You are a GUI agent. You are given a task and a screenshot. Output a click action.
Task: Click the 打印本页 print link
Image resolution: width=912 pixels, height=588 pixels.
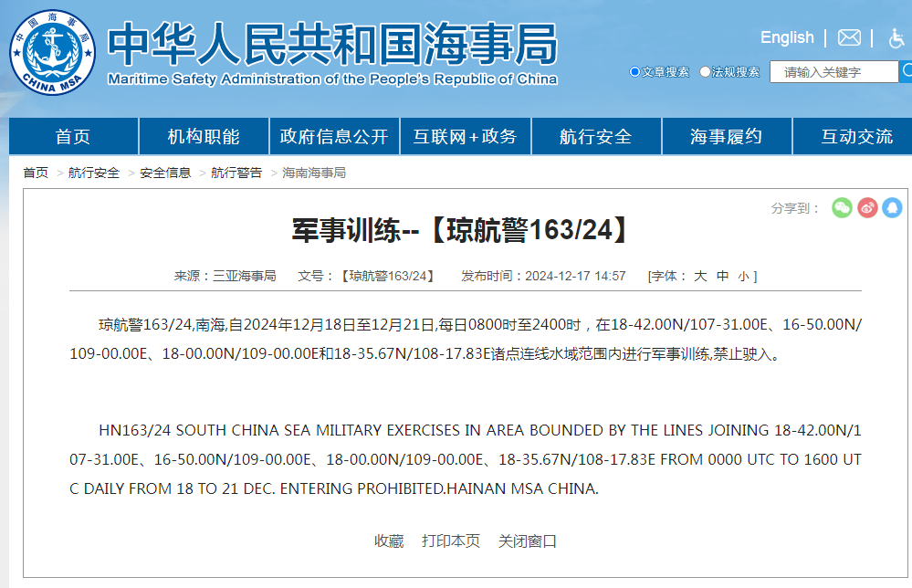coord(451,541)
